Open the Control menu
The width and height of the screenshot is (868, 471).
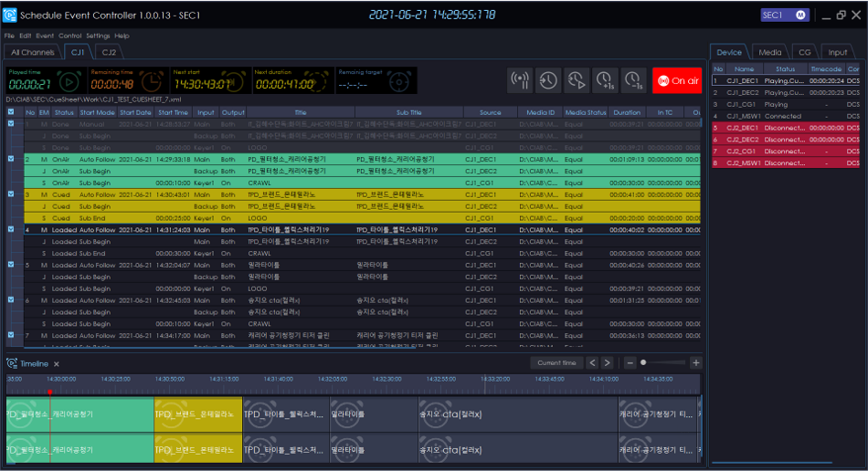pyautogui.click(x=69, y=36)
